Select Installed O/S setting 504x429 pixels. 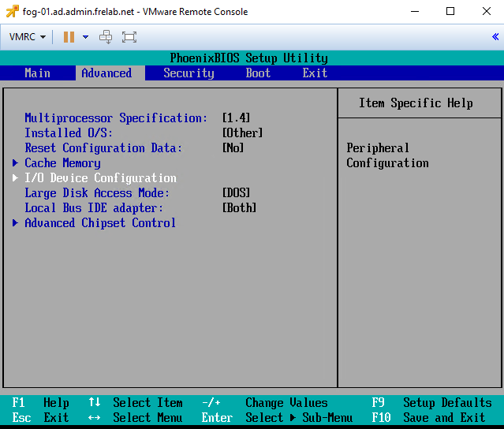coord(69,132)
